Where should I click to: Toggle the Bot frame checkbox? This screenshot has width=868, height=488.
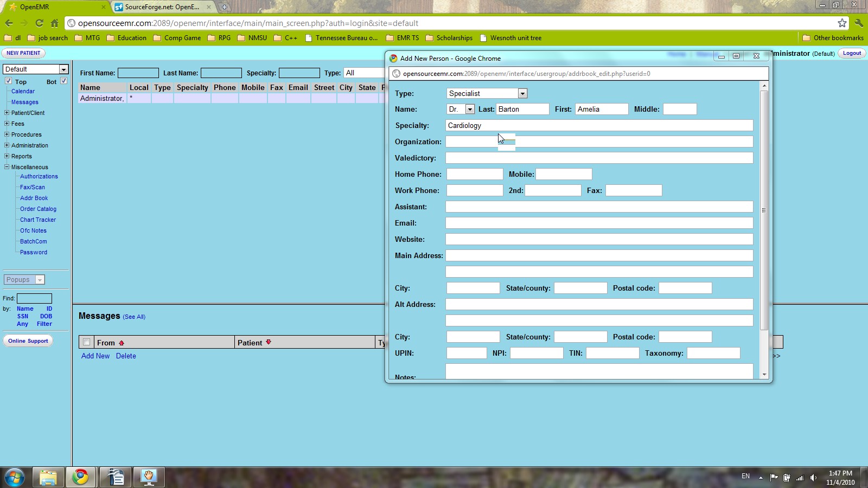[x=63, y=81]
